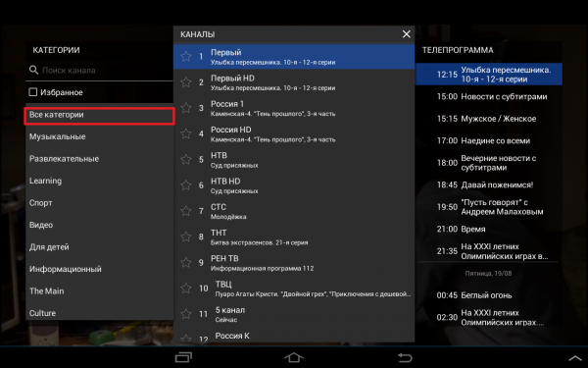The image size is (588, 368).
Task: Toggle the star for 5 канал
Action: point(186,314)
